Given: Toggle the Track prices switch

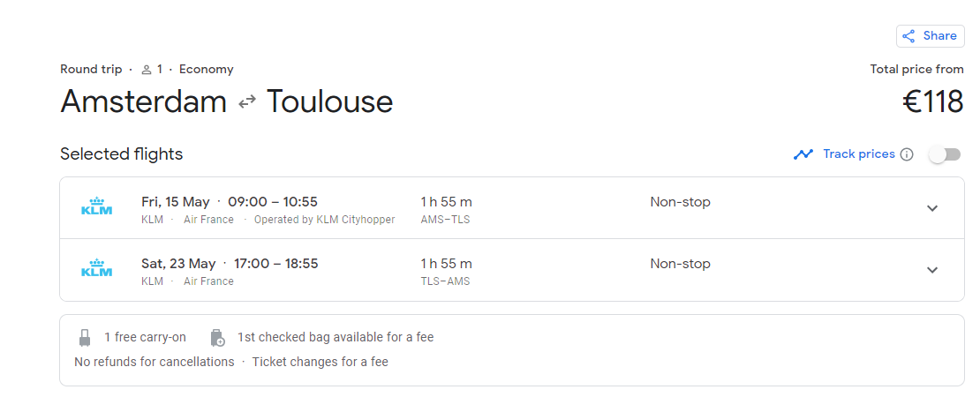Looking at the screenshot, I should 944,154.
